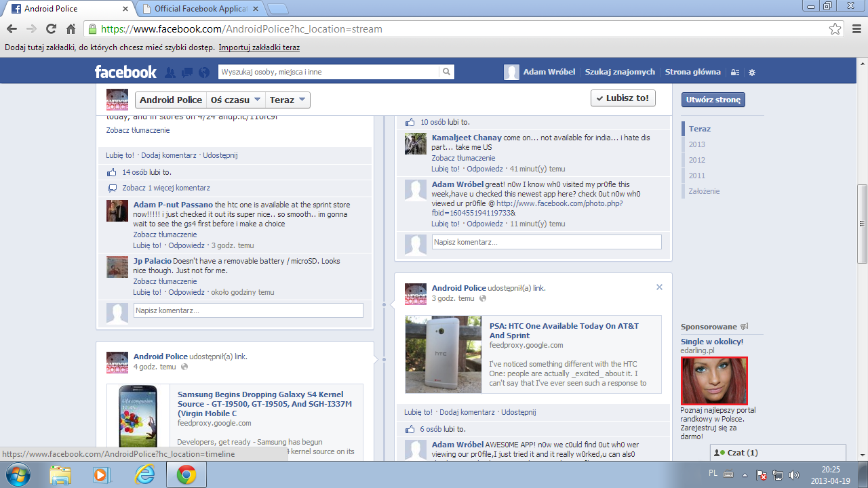Select Teraz in the timeline navigation
The height and width of the screenshot is (488, 868).
point(700,129)
